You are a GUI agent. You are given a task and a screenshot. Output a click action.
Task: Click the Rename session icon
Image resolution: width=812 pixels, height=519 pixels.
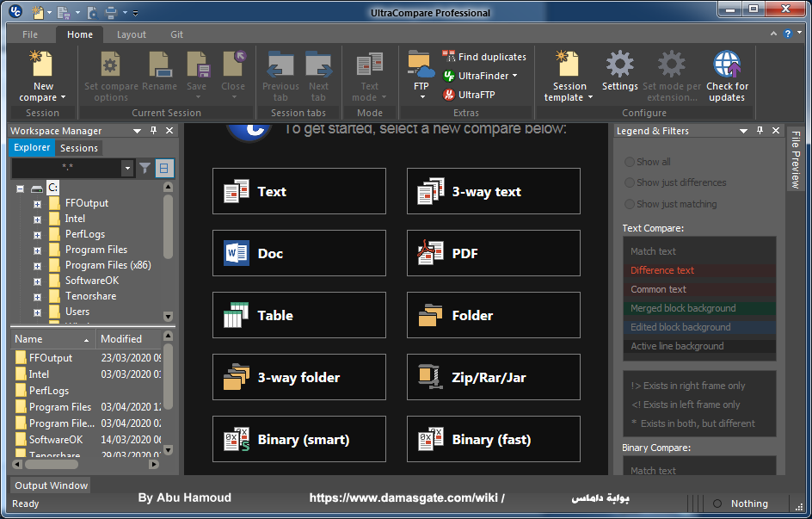pos(160,64)
